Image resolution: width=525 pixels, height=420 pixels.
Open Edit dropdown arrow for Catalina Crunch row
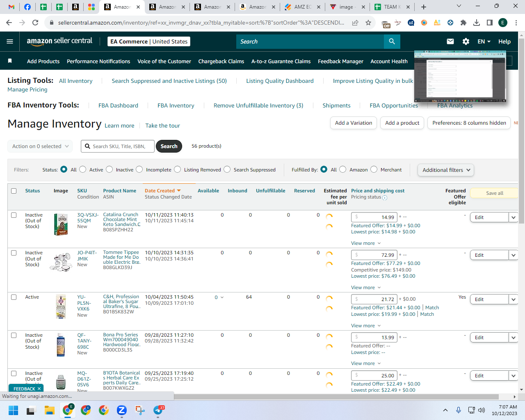click(514, 217)
